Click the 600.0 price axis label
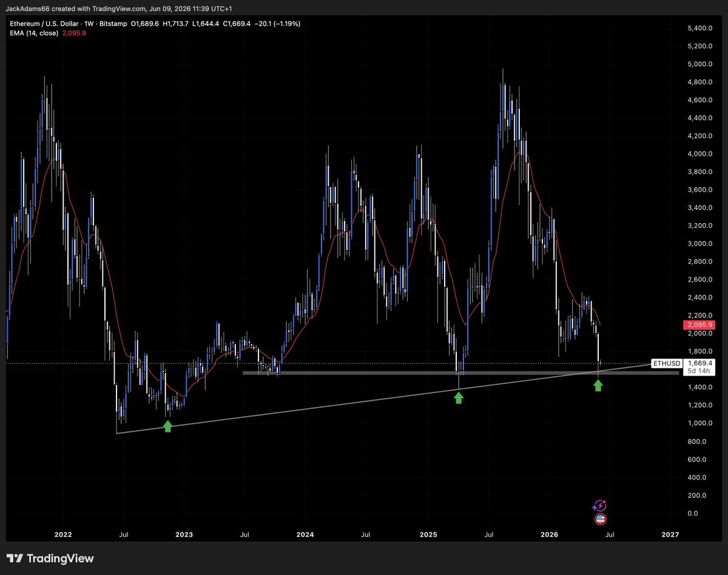 point(698,459)
